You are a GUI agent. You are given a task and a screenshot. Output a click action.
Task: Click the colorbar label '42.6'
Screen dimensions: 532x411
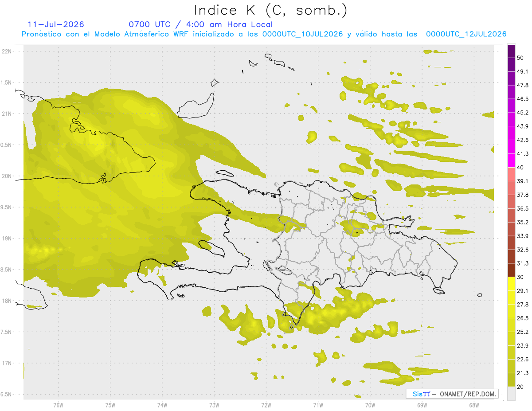(523, 140)
